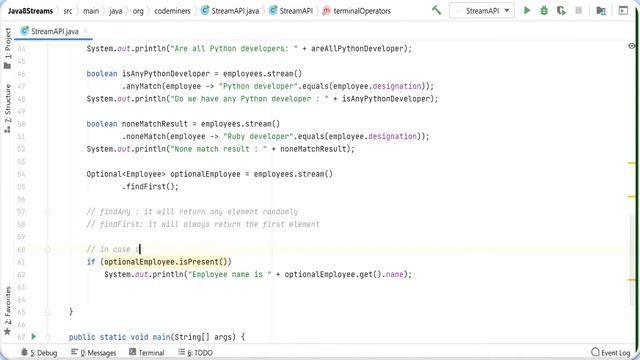640x360 pixels.
Task: Start debugging with the bug icon
Action: [544, 10]
